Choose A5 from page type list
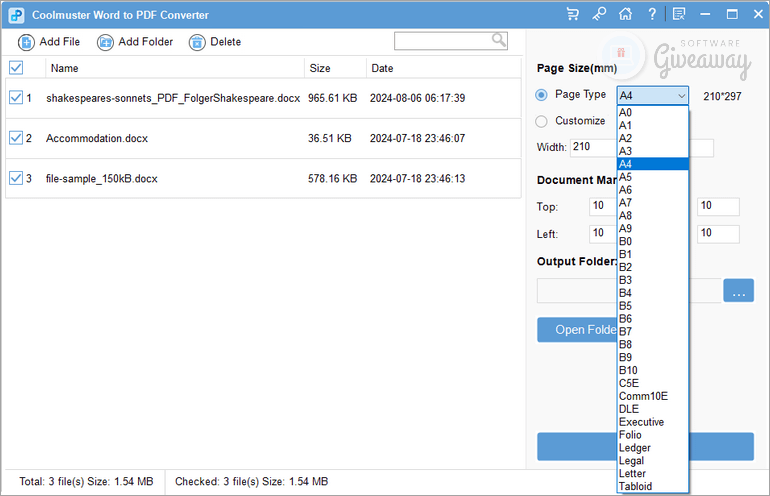The image size is (770, 496). (653, 177)
